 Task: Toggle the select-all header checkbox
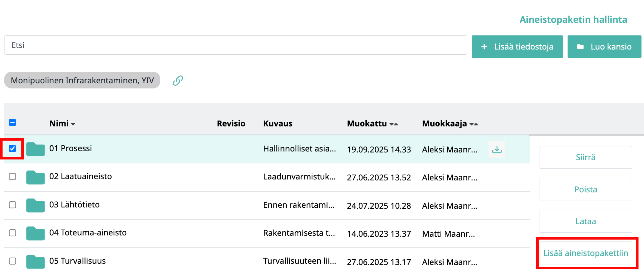[13, 123]
